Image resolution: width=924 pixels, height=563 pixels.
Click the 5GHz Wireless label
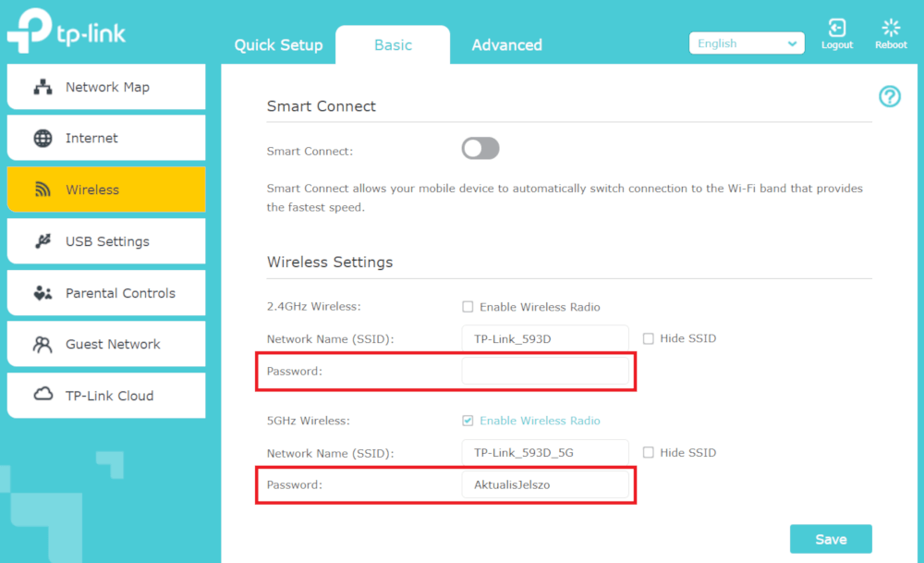pos(309,421)
